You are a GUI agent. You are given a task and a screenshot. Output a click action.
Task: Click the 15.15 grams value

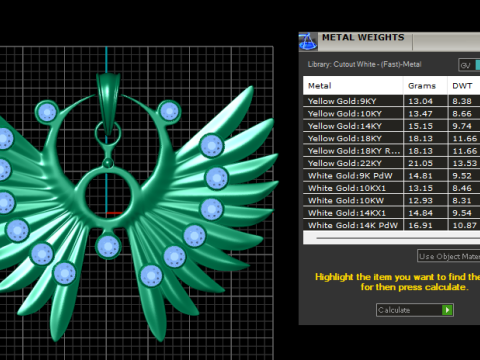point(420,126)
